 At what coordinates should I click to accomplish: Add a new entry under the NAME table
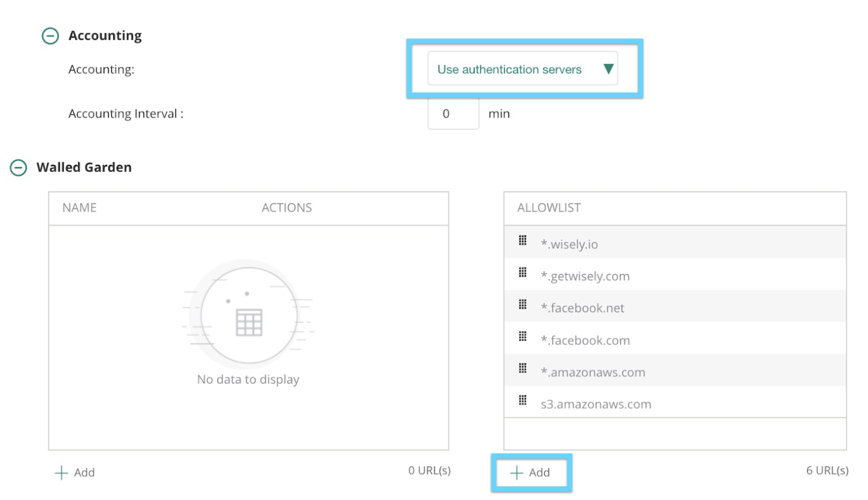tap(75, 472)
